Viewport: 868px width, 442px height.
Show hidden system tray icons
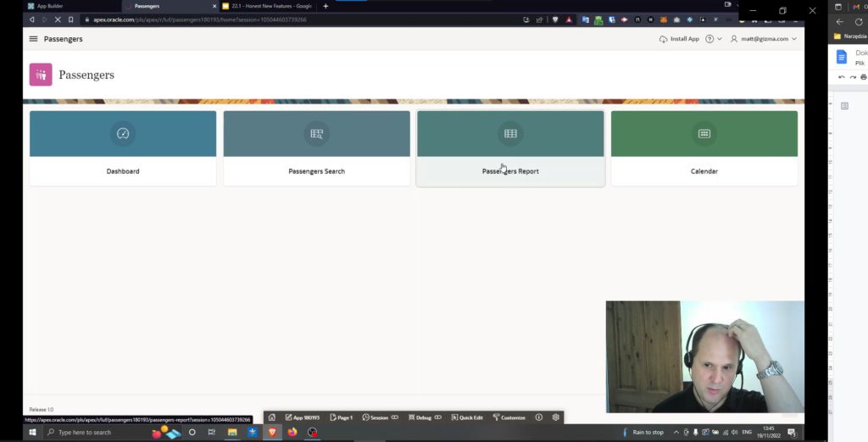[676, 433]
